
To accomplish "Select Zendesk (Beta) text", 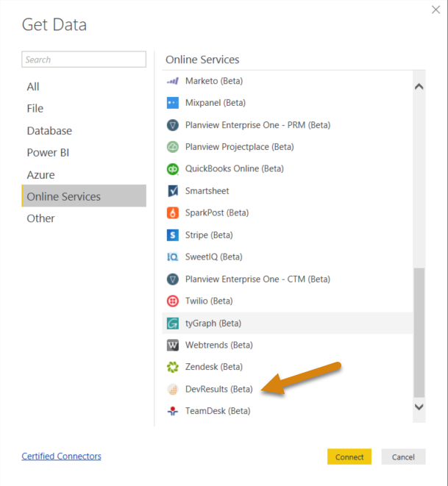I will [214, 367].
